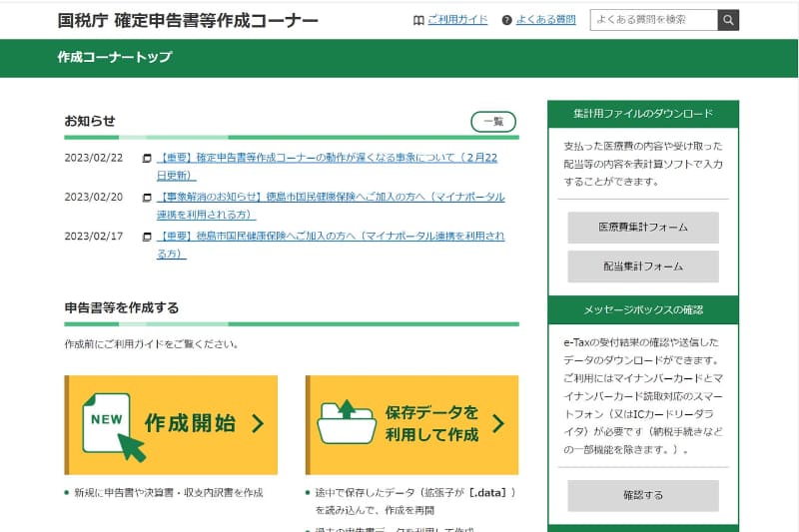The image size is (799, 532).
Task: Click the question mark icon beside よくある質問
Action: [506, 20]
